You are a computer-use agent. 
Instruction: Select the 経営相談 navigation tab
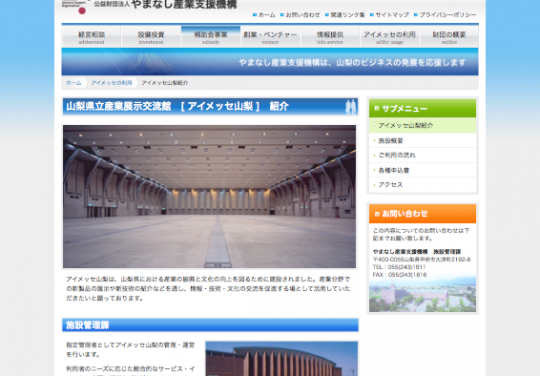(91, 37)
